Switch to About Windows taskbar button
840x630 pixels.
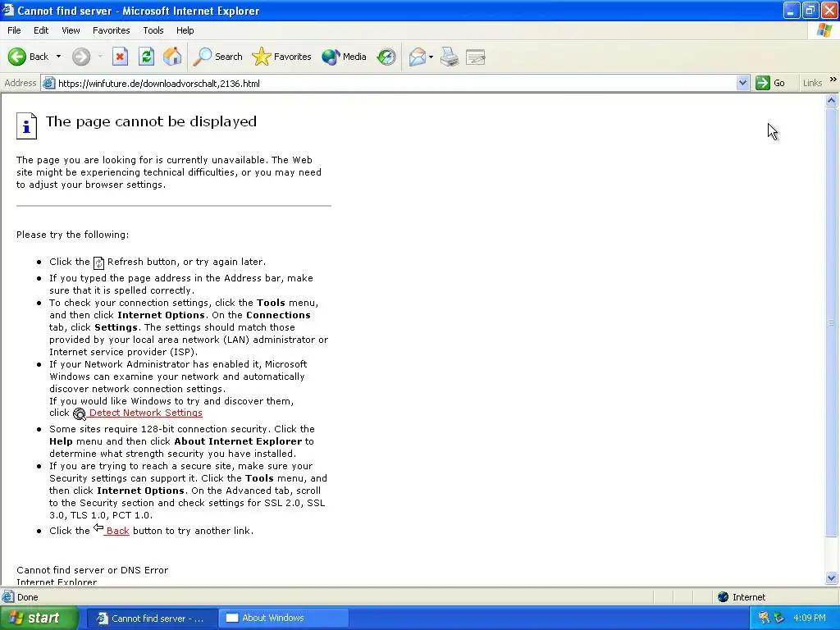coord(283,619)
